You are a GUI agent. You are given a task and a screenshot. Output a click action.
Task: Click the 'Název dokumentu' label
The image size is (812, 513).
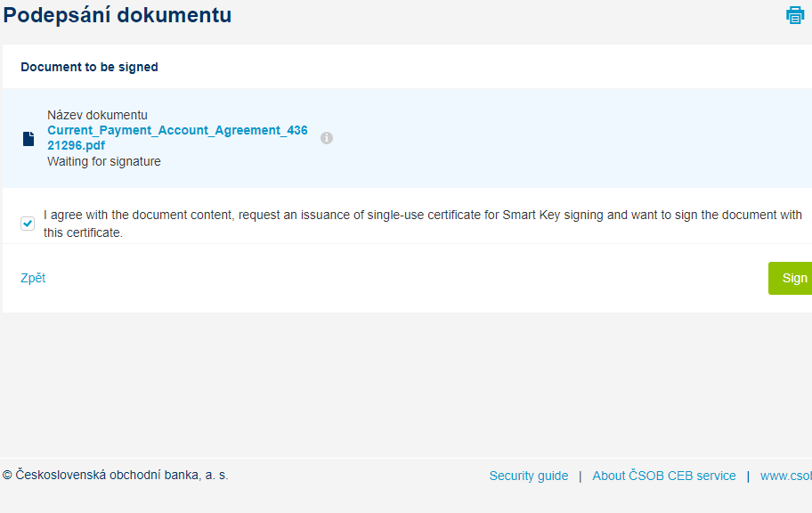(x=97, y=115)
